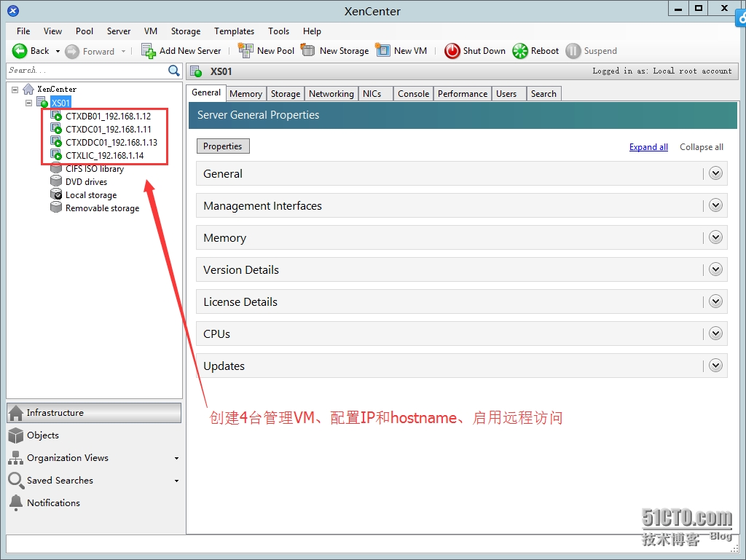This screenshot has width=746, height=560.
Task: Open Saved Searches dropdown arrow
Action: tap(176, 481)
